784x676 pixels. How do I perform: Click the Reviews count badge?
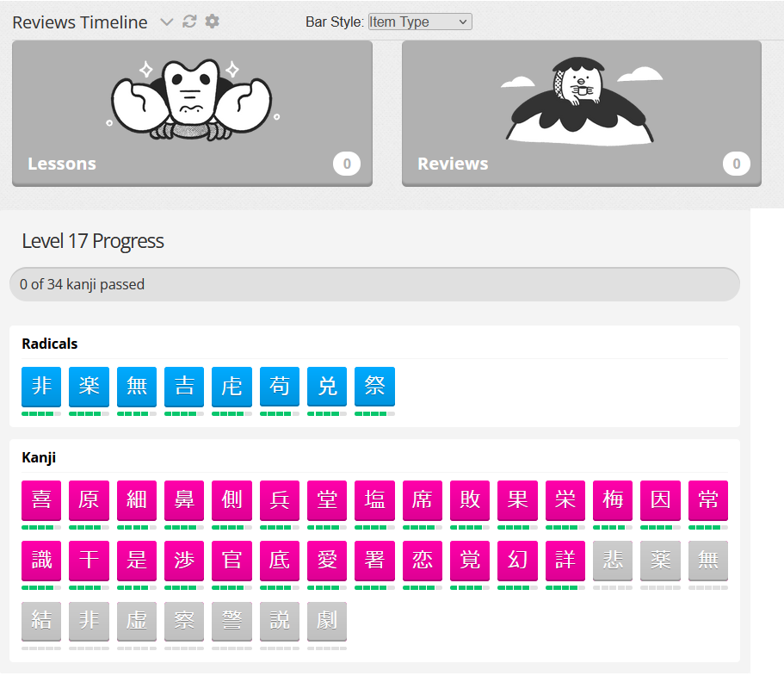737,164
